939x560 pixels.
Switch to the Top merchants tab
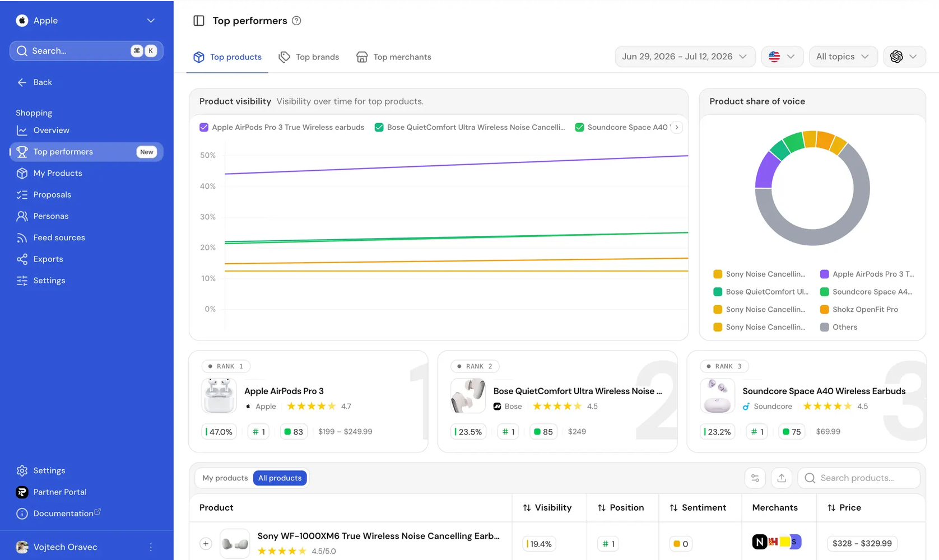(394, 57)
